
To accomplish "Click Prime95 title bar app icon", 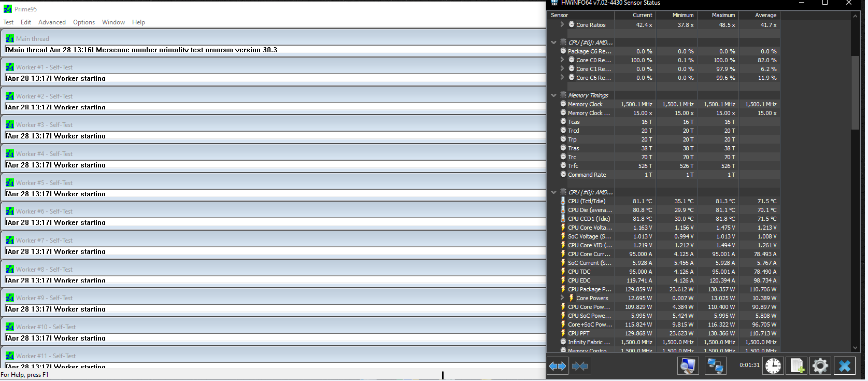I will coord(8,9).
